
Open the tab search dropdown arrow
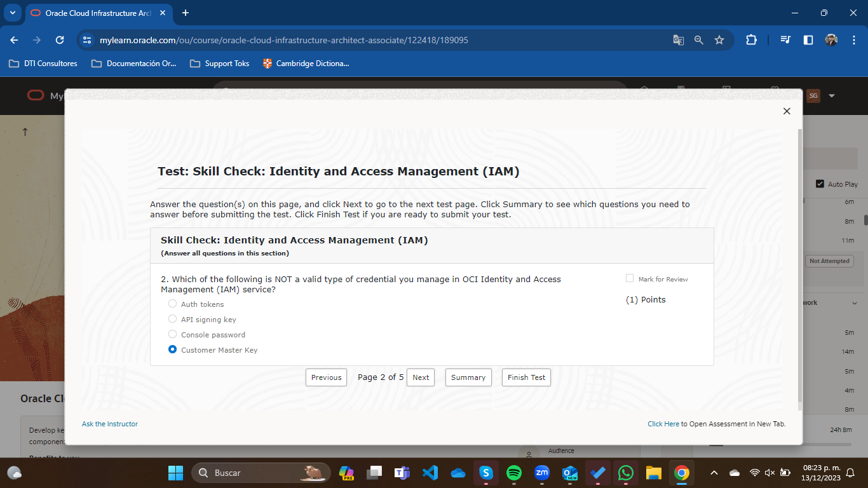click(12, 13)
